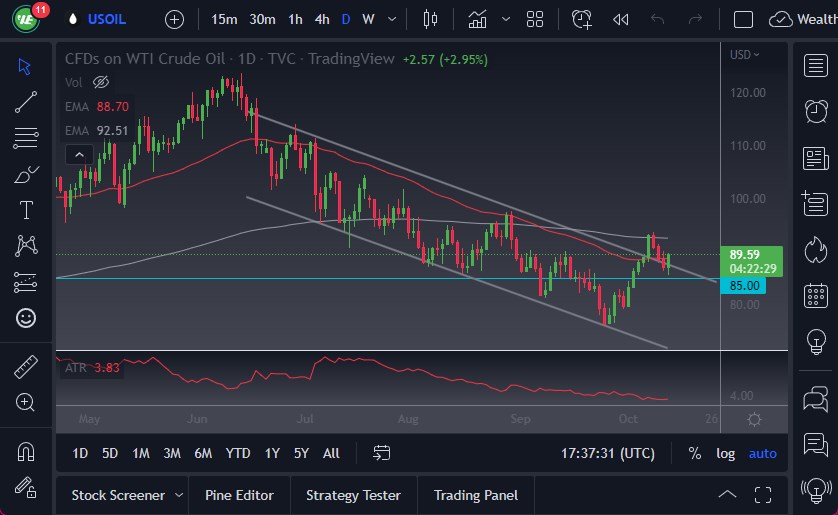
Task: Select the text annotation tool
Action: point(26,210)
